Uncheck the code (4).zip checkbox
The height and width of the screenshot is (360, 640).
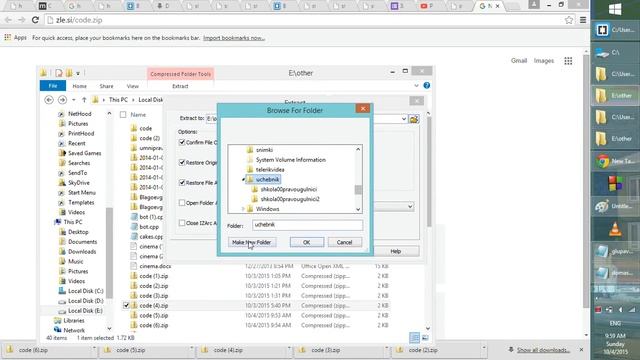click(x=126, y=305)
